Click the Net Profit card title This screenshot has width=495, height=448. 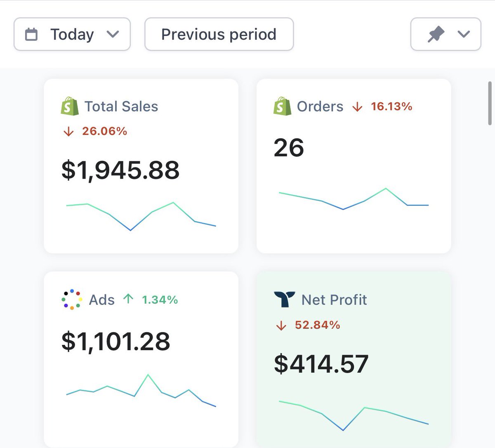334,300
